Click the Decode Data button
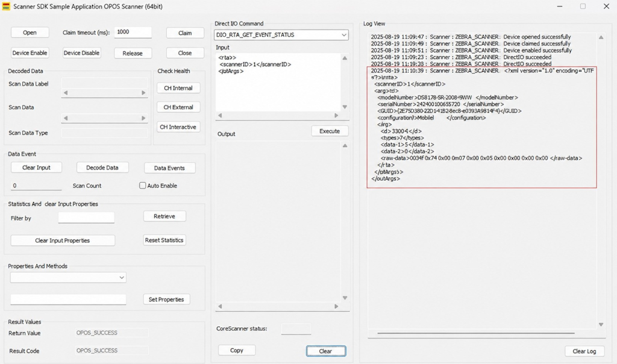 [x=102, y=168]
